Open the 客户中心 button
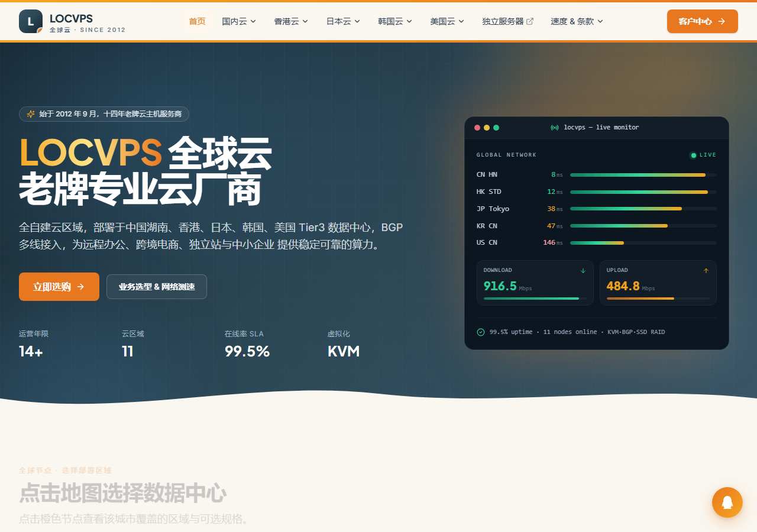The image size is (757, 532). click(x=702, y=21)
